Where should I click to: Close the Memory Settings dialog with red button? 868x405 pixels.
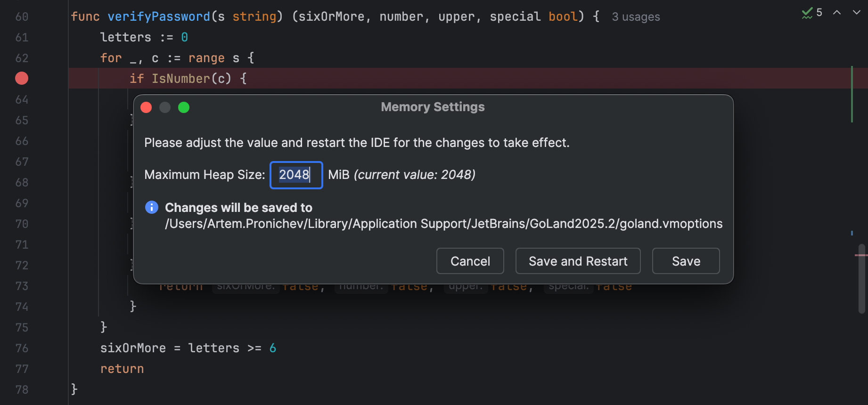point(146,108)
